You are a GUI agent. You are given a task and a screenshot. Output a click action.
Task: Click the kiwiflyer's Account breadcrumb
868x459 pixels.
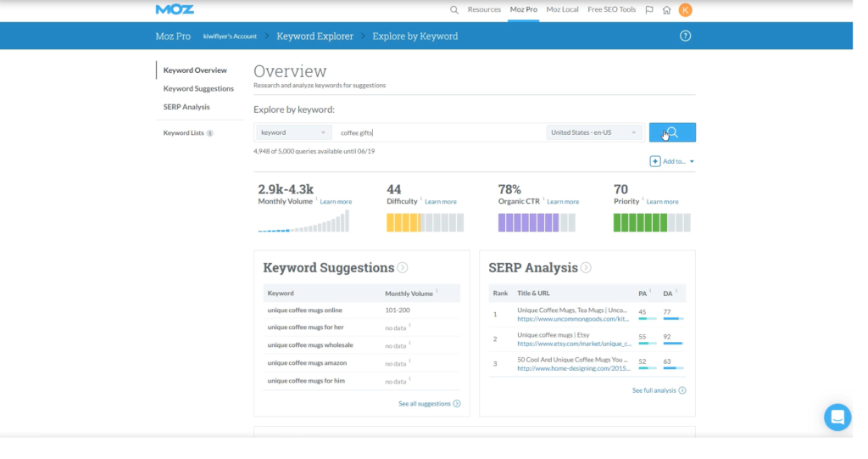pyautogui.click(x=230, y=36)
